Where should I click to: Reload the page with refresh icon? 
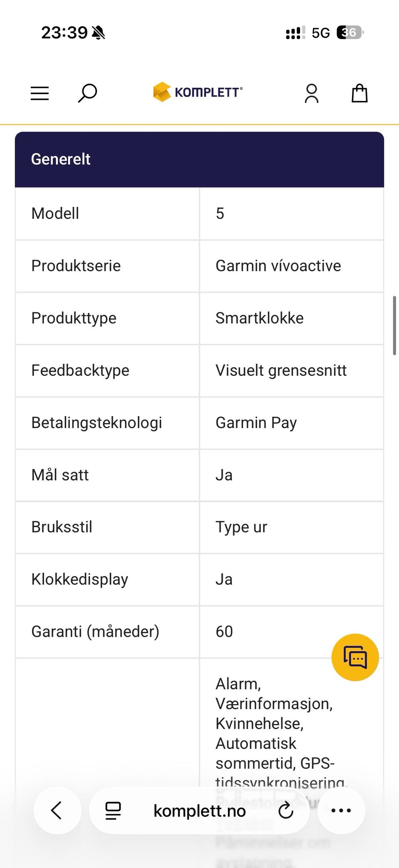click(x=286, y=810)
